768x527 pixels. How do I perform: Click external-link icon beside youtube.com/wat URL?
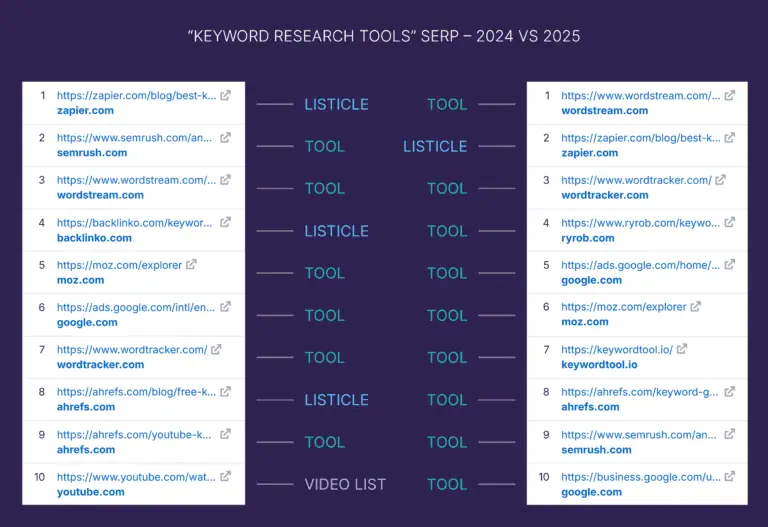pos(225,476)
